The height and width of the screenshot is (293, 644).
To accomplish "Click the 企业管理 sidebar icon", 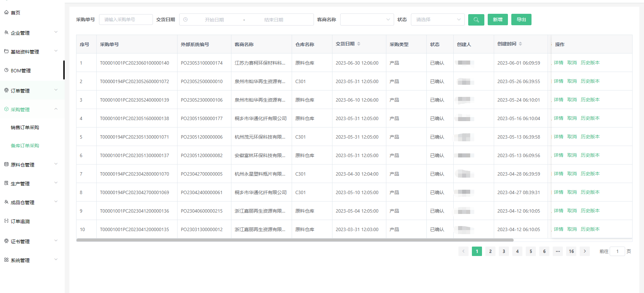I will point(6,33).
